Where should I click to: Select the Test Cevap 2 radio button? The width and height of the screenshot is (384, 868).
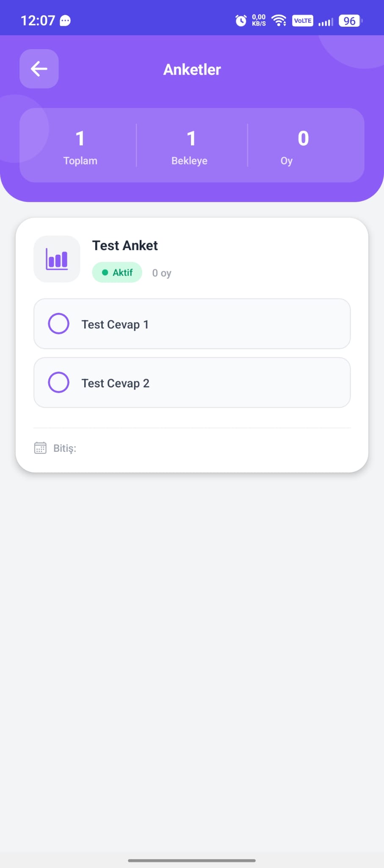click(58, 383)
